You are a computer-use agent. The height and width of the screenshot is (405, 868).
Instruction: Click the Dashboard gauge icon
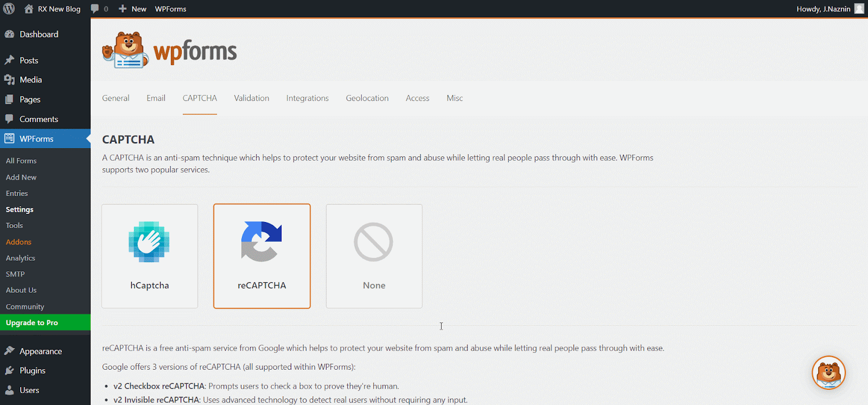coord(9,34)
